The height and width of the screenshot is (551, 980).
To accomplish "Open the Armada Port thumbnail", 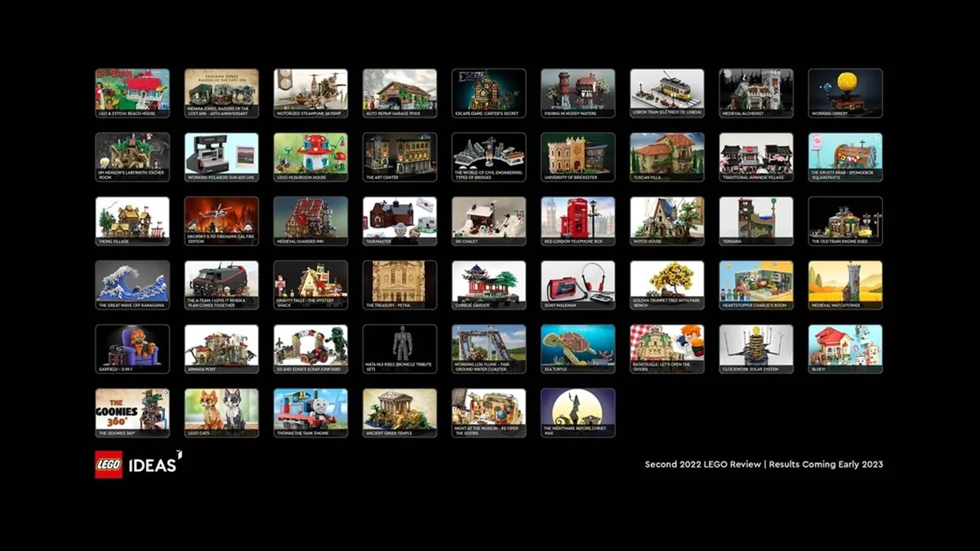I will click(x=221, y=349).
